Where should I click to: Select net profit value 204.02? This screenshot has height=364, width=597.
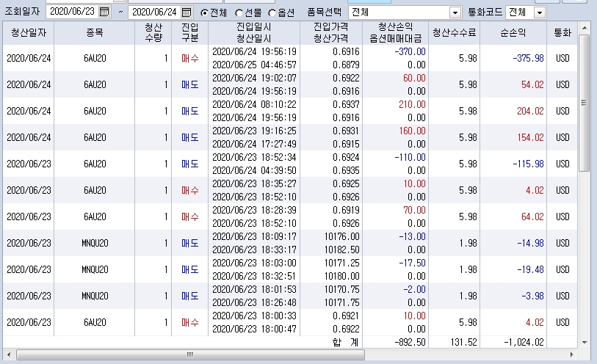(530, 111)
